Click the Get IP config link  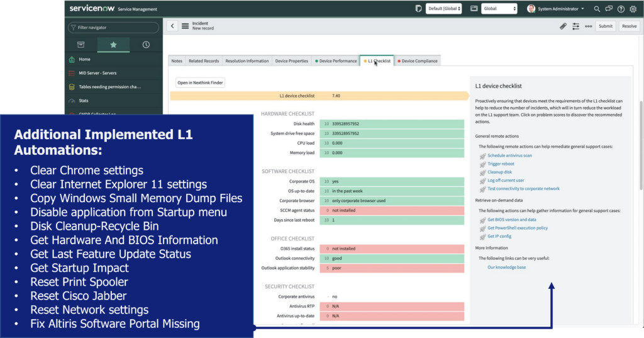499,236
